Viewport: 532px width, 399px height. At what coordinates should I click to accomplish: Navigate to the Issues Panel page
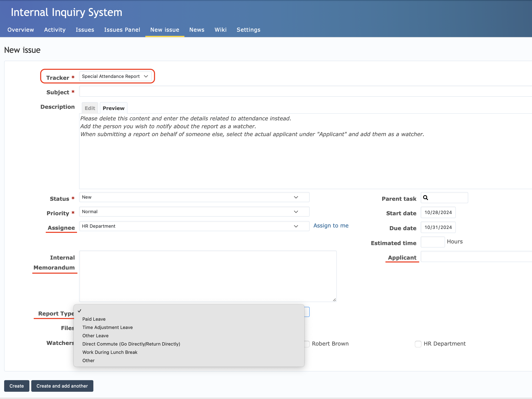pos(122,30)
